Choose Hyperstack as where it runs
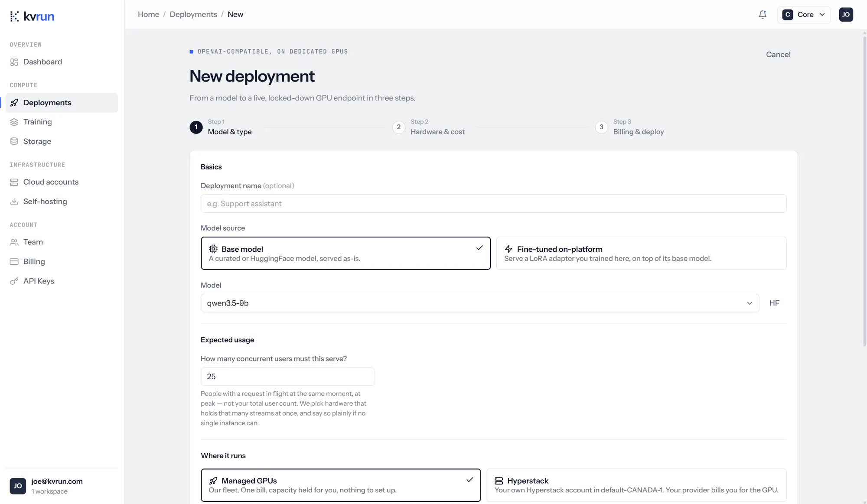The height and width of the screenshot is (504, 867). pyautogui.click(x=636, y=485)
